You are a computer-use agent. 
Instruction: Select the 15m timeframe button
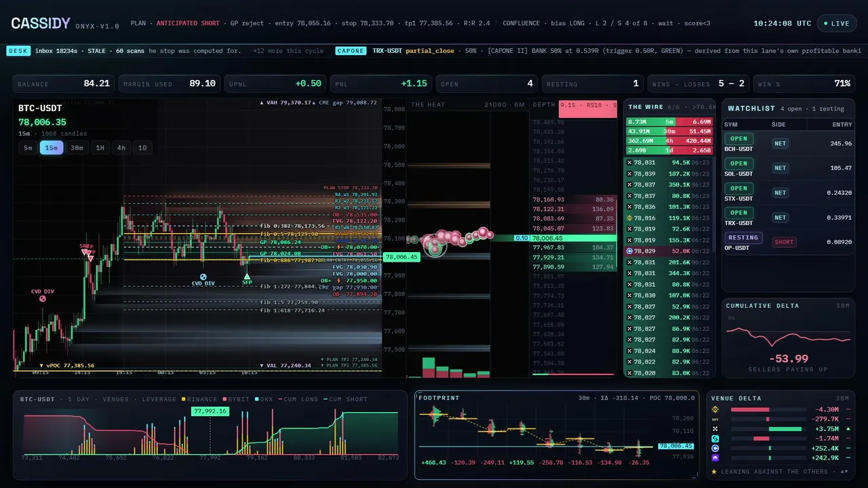click(x=51, y=148)
